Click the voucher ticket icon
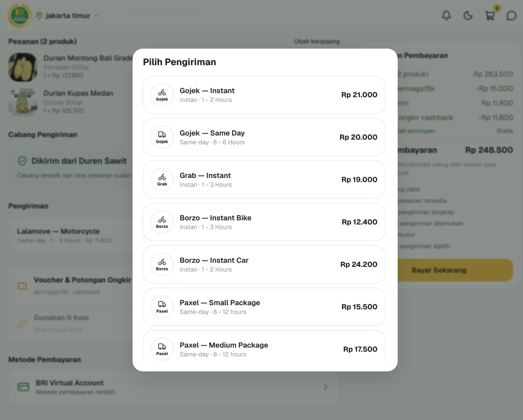 22,286
